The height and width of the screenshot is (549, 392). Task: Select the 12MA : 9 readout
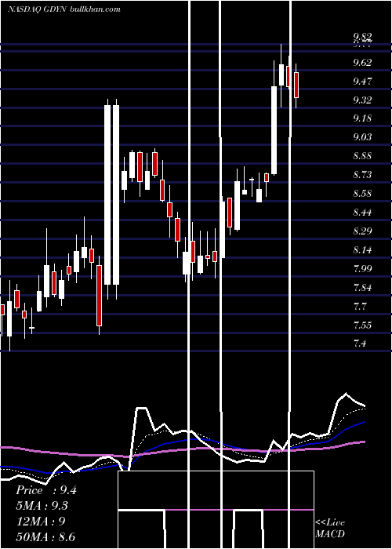[41, 522]
